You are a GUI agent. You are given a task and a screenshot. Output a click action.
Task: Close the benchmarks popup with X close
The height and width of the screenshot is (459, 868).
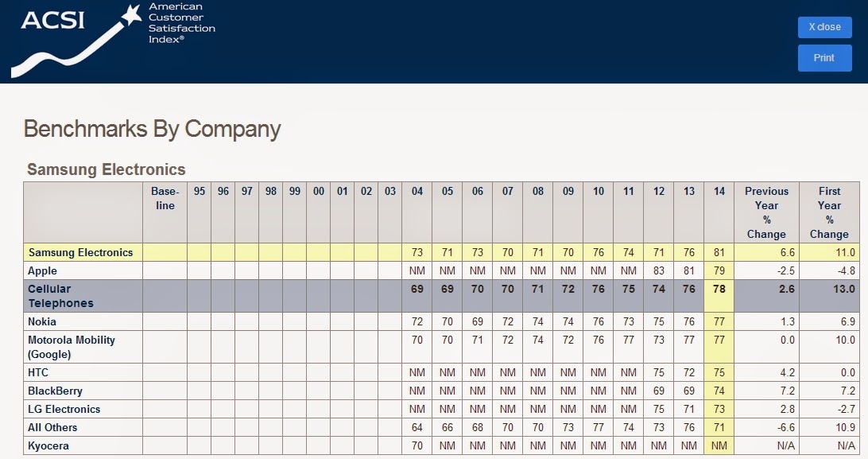[824, 27]
